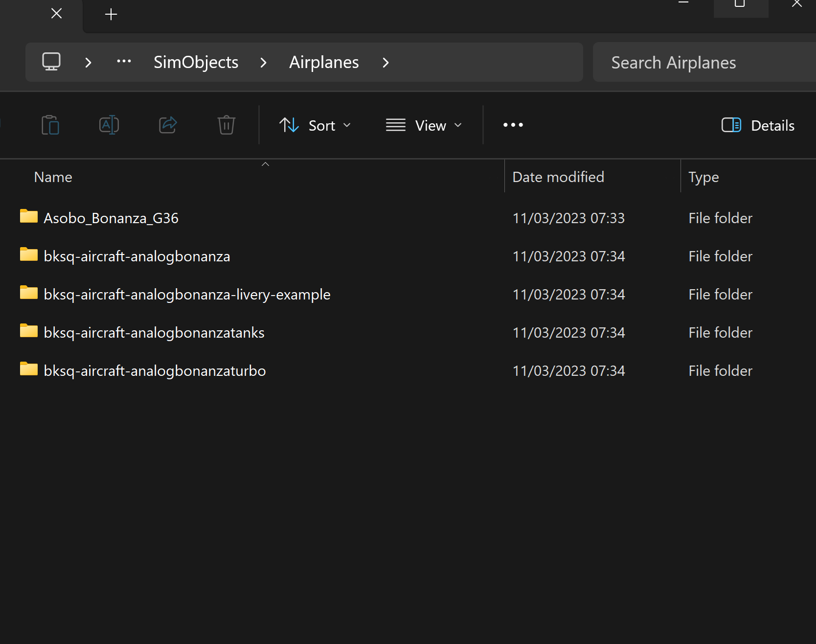The width and height of the screenshot is (816, 644).
Task: Open the Sort dropdown menu
Action: click(315, 125)
